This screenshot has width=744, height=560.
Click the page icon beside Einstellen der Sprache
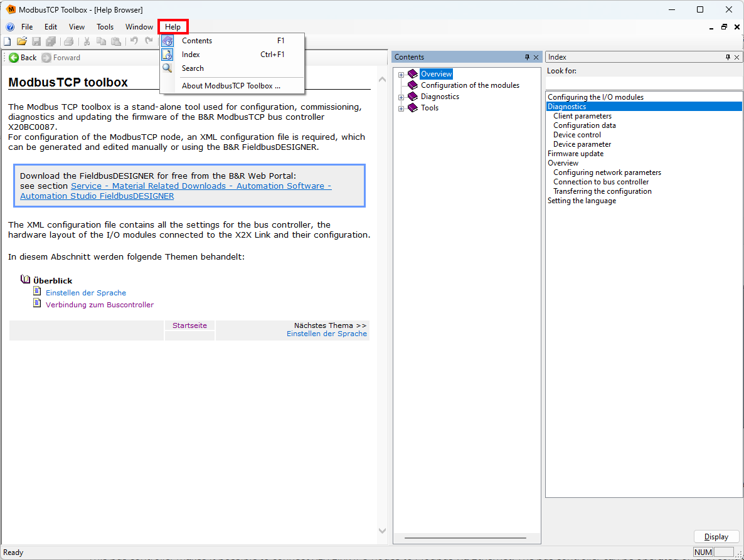click(x=37, y=291)
